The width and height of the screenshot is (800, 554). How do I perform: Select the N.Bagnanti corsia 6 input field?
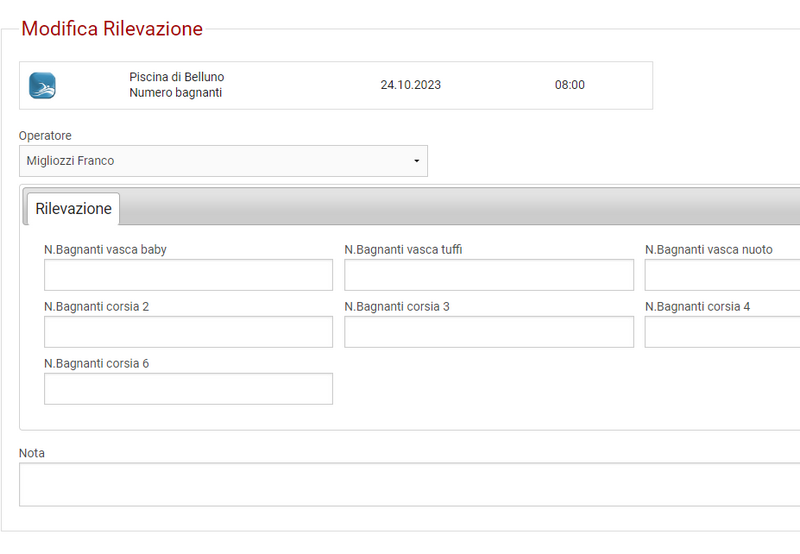(188, 389)
